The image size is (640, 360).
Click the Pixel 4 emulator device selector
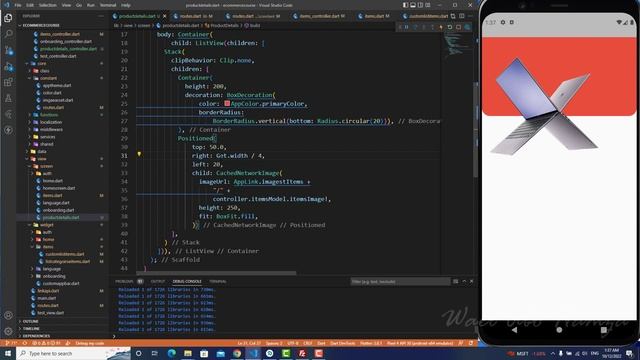click(420, 343)
